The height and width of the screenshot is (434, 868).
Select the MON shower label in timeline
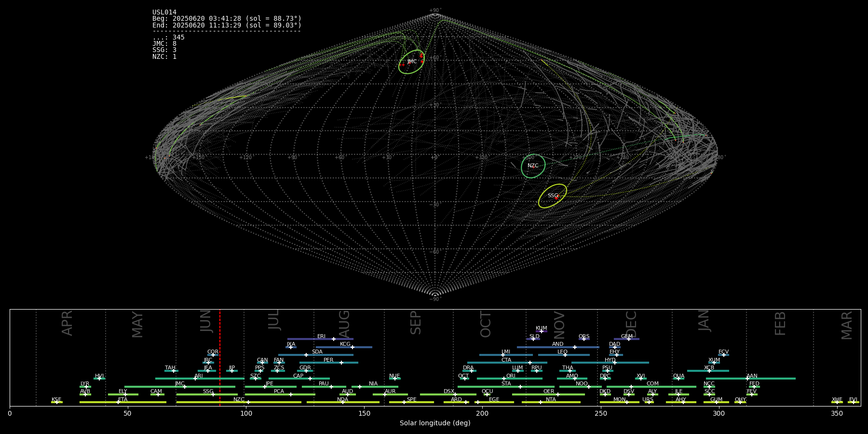[620, 400]
